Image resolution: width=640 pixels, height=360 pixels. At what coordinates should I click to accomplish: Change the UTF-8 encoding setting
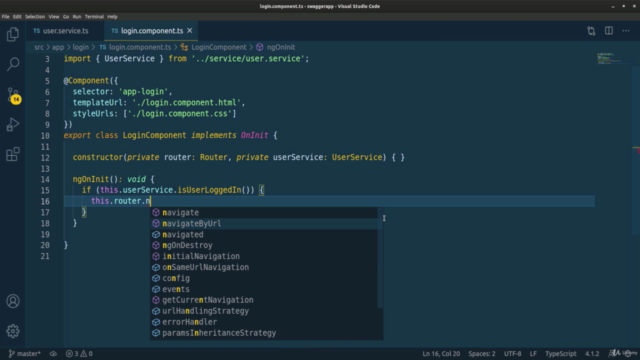coord(513,353)
